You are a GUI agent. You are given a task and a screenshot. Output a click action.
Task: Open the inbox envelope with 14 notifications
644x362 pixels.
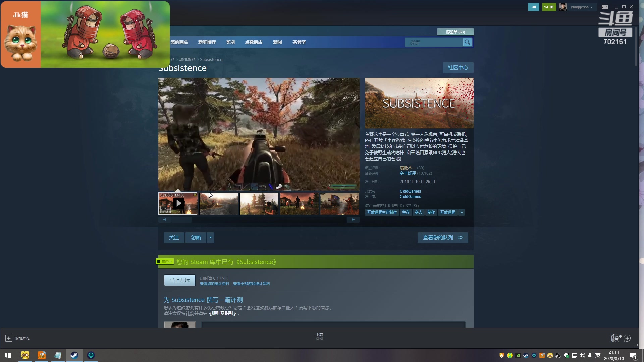click(x=549, y=7)
